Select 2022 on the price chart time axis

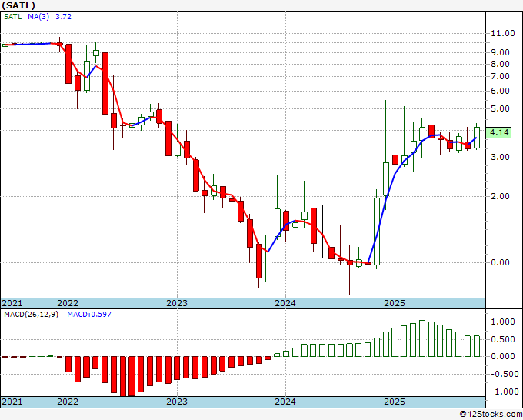(x=68, y=303)
